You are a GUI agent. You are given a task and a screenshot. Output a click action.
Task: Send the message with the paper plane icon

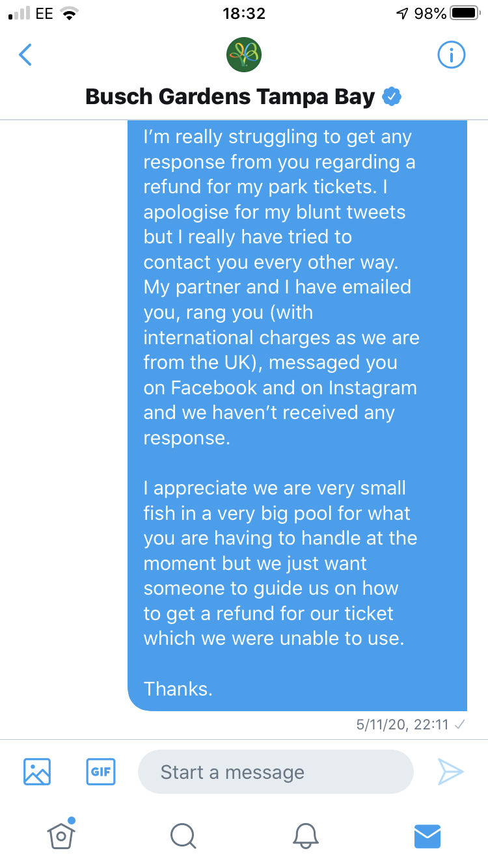point(450,772)
